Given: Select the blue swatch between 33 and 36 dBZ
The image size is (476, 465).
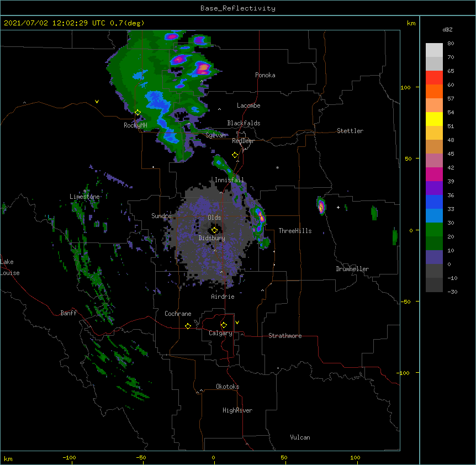Looking at the screenshot, I should click(x=434, y=202).
